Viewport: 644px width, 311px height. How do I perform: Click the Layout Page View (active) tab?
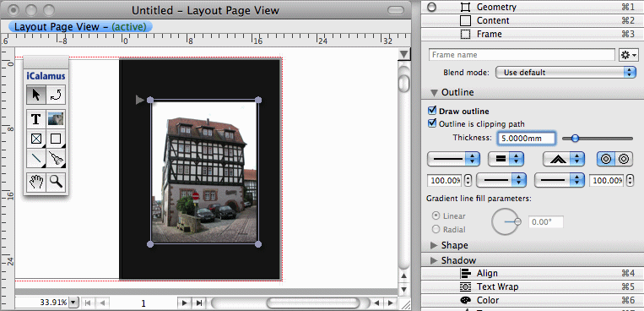[x=80, y=27]
